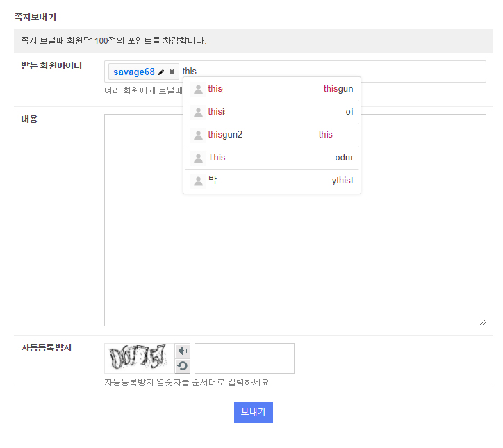
Task: Click avatar icon of thisgun2 suggestion
Action: click(x=198, y=135)
